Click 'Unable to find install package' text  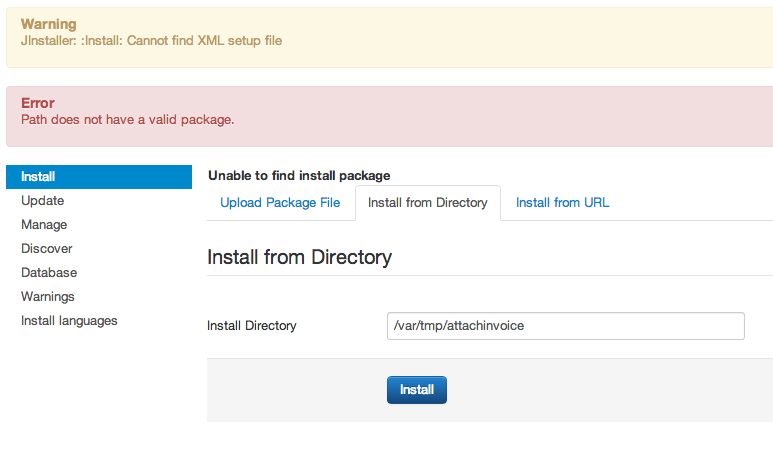[299, 176]
